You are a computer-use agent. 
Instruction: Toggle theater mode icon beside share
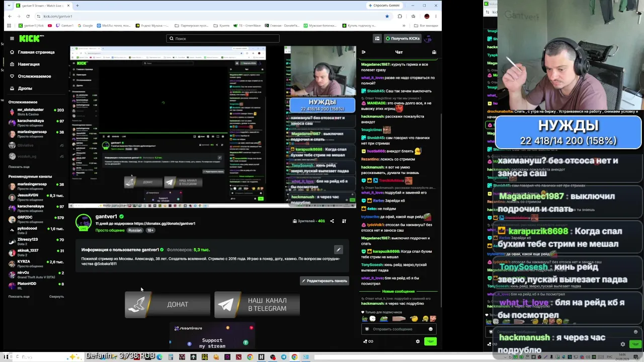pyautogui.click(x=344, y=221)
